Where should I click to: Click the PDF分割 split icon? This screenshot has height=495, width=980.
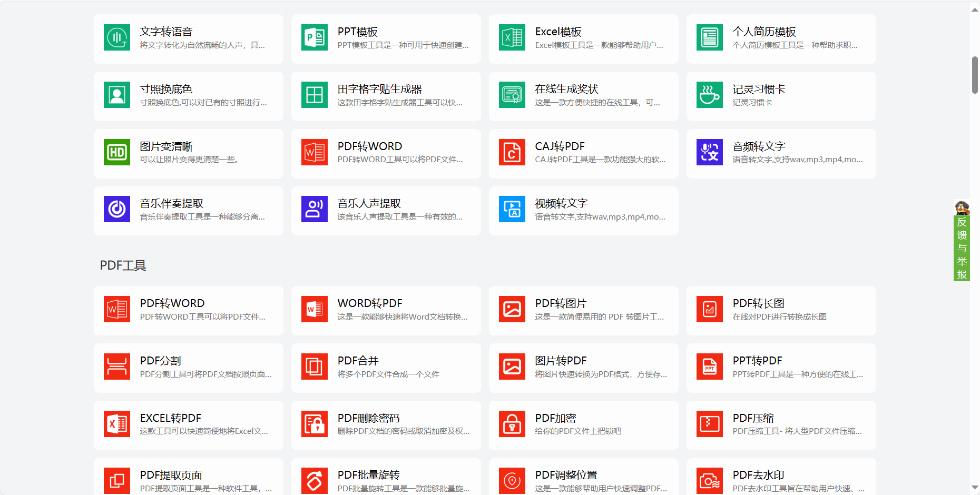(x=116, y=367)
